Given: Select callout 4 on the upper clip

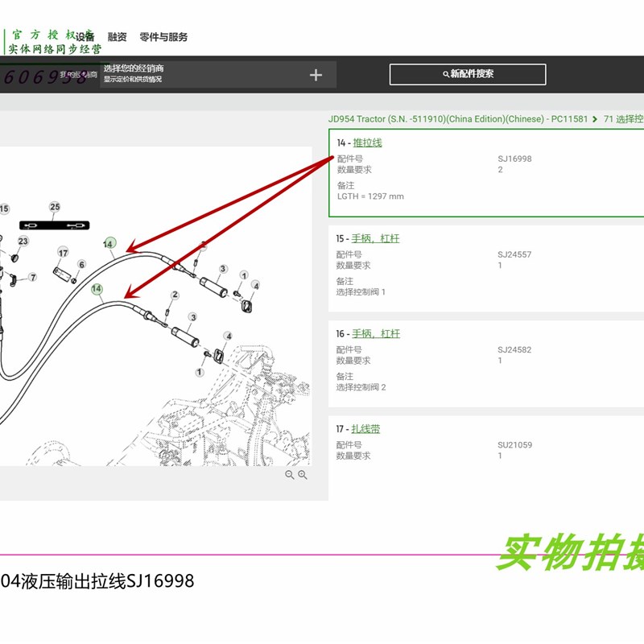Looking at the screenshot, I should coord(256,286).
